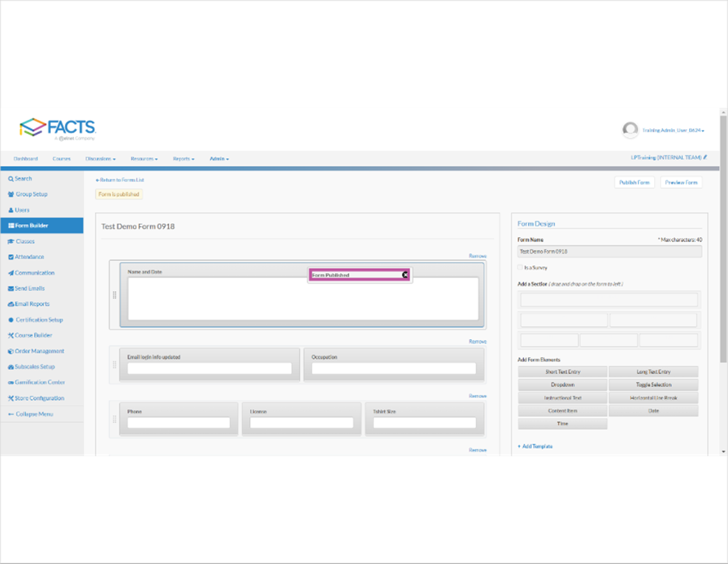728x564 pixels.
Task: Click the Certification Setup circle icon
Action: pos(11,320)
